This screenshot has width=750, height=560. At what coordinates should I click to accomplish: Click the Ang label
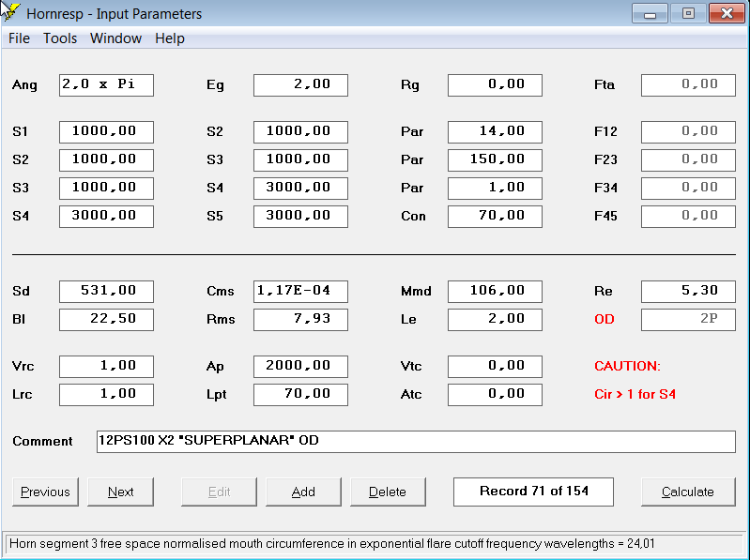click(24, 85)
